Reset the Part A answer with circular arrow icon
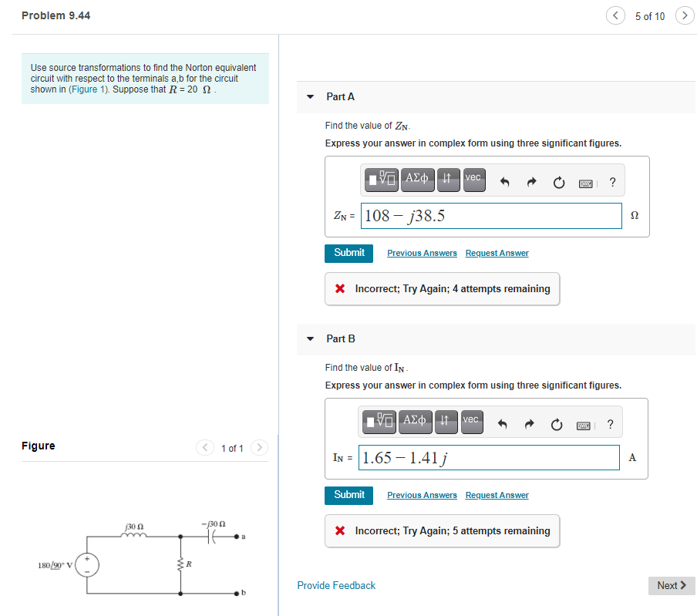This screenshot has width=697, height=616. coord(557,180)
